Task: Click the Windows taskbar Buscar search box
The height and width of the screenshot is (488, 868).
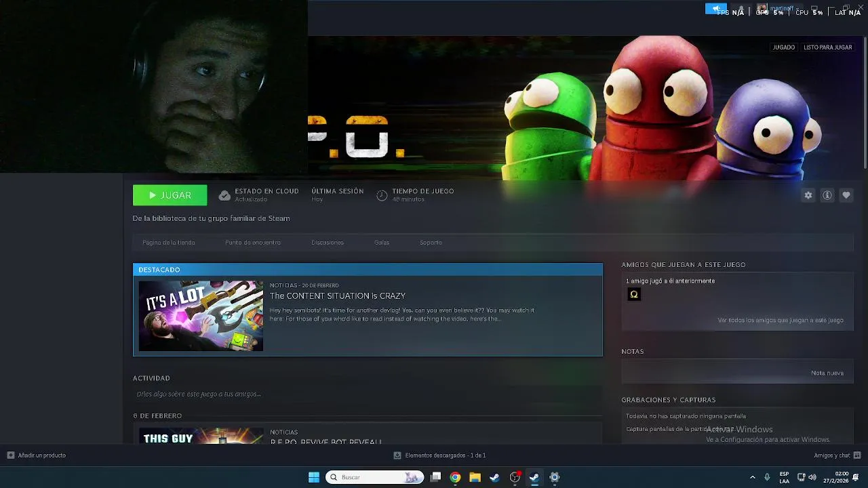Action: pos(374,477)
